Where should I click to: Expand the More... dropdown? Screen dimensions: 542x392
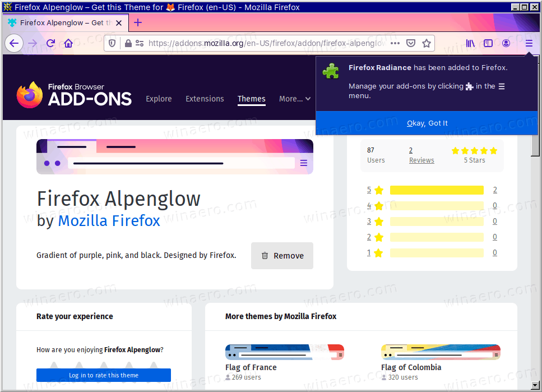tap(295, 99)
